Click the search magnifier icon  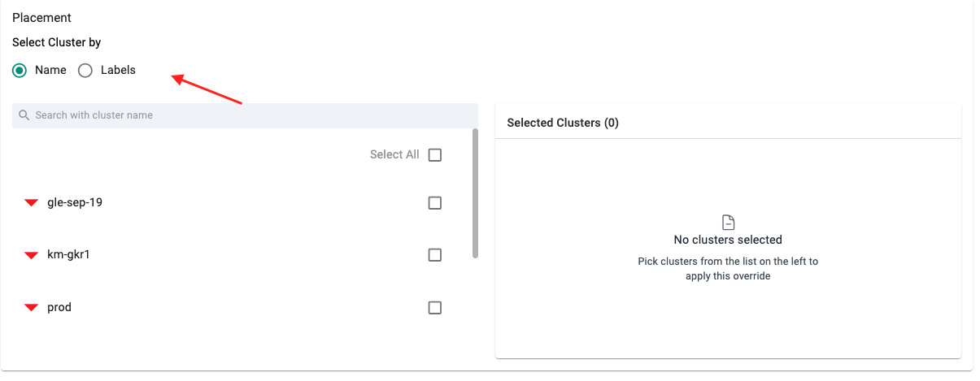click(x=24, y=115)
